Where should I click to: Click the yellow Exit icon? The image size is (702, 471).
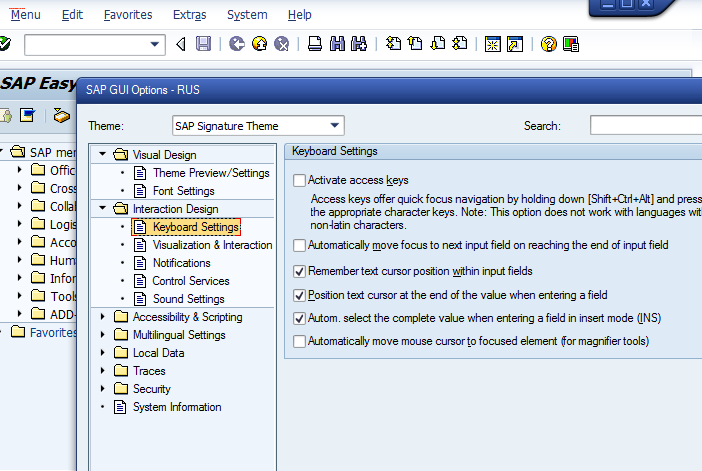point(259,44)
